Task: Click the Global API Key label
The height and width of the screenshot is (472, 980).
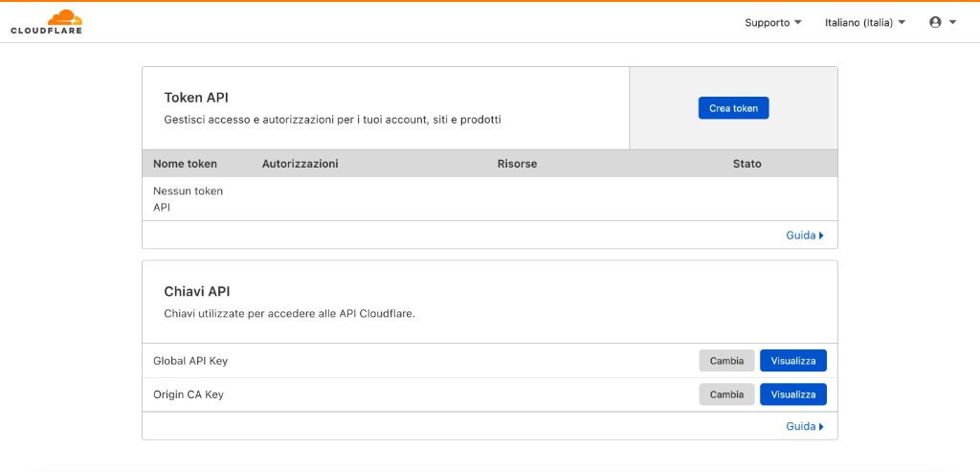Action: [x=190, y=361]
